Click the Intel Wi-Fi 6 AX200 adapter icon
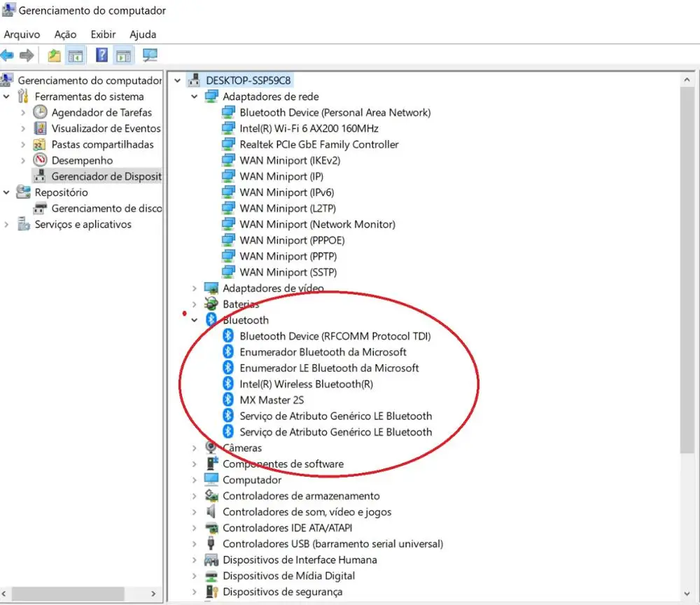 (x=228, y=128)
